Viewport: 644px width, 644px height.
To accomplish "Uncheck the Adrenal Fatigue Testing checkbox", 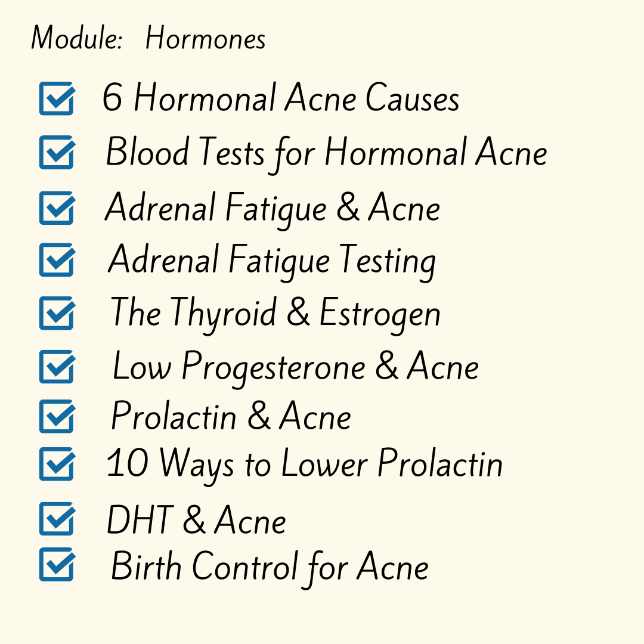I will pos(57,259).
